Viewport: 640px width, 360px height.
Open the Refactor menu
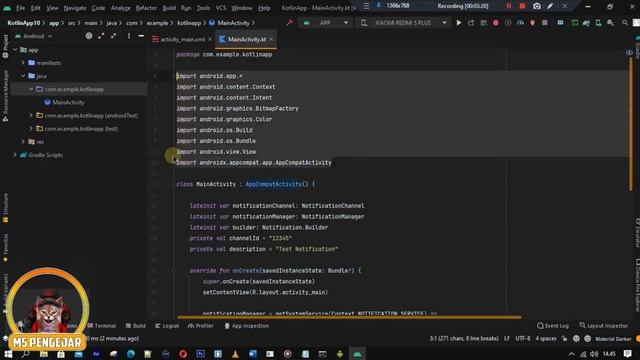[x=146, y=8]
